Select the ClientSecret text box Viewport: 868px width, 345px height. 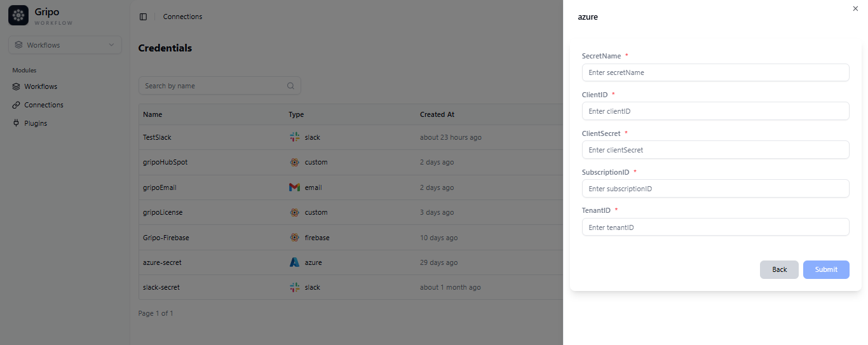pos(715,150)
